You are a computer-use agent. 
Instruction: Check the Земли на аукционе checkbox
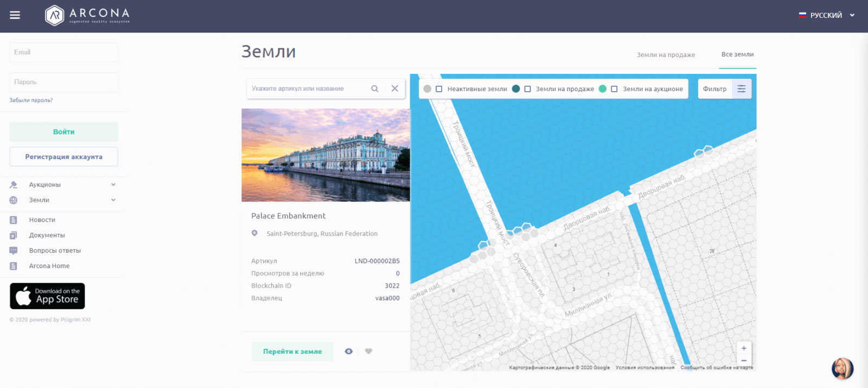pos(614,89)
